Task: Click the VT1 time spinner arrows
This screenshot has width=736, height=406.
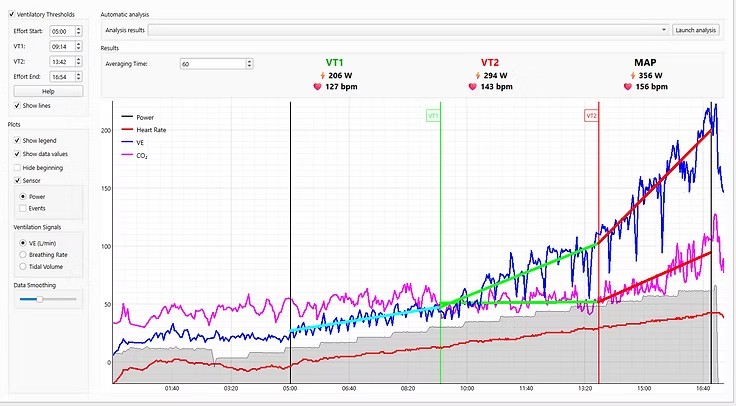Action: (x=79, y=46)
